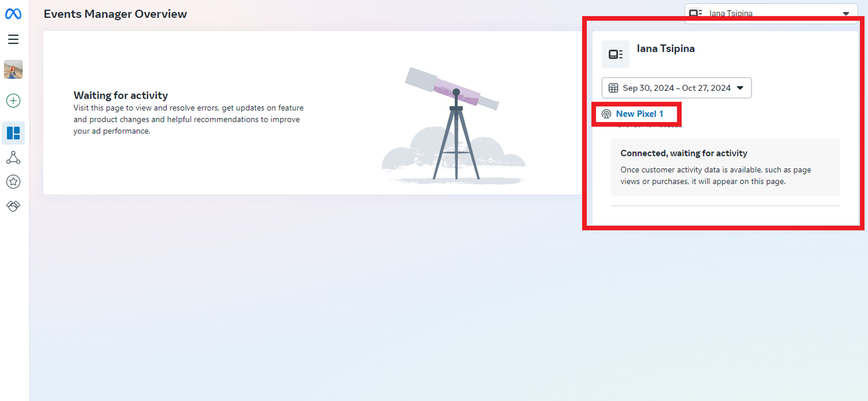Click the Waiting for activity heading
This screenshot has width=868, height=401.
[121, 96]
